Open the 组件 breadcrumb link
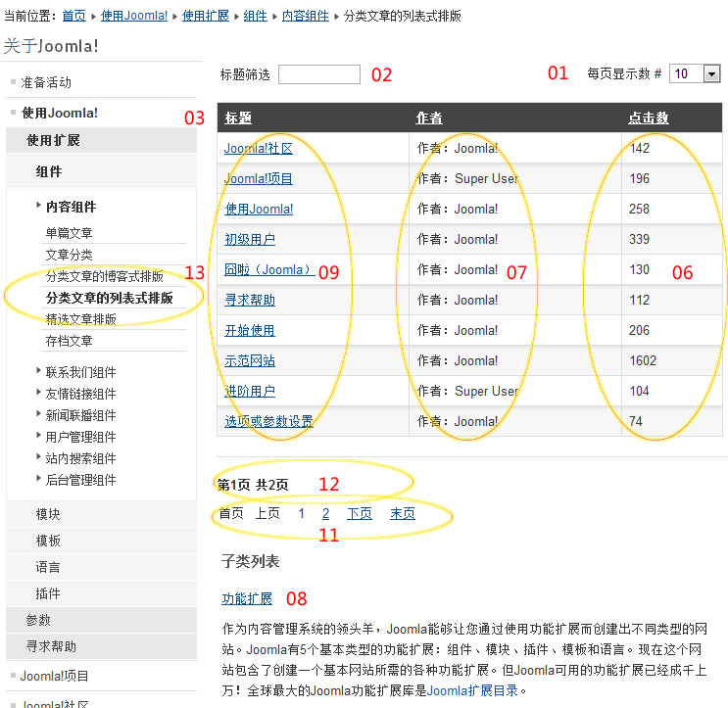 pos(256,16)
